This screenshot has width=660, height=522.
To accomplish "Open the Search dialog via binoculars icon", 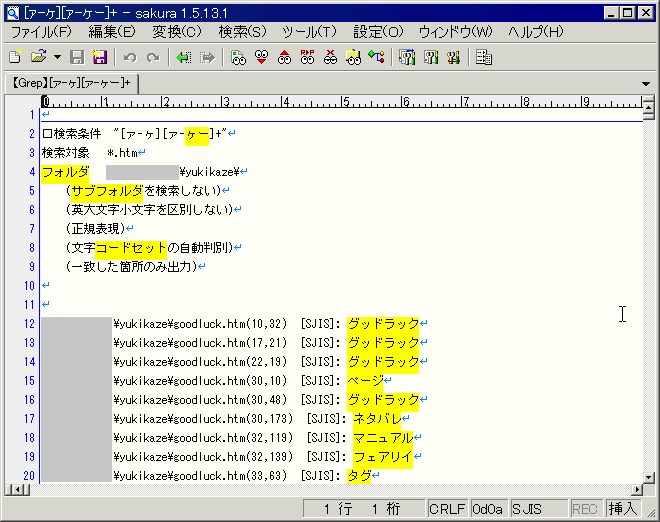I will tap(238, 57).
